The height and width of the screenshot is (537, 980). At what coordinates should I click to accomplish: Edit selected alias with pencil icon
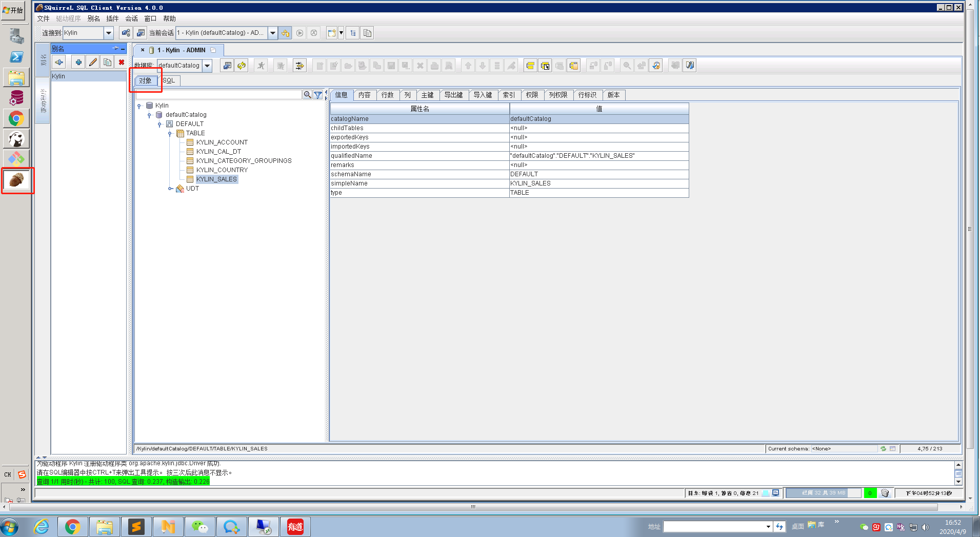pyautogui.click(x=93, y=62)
